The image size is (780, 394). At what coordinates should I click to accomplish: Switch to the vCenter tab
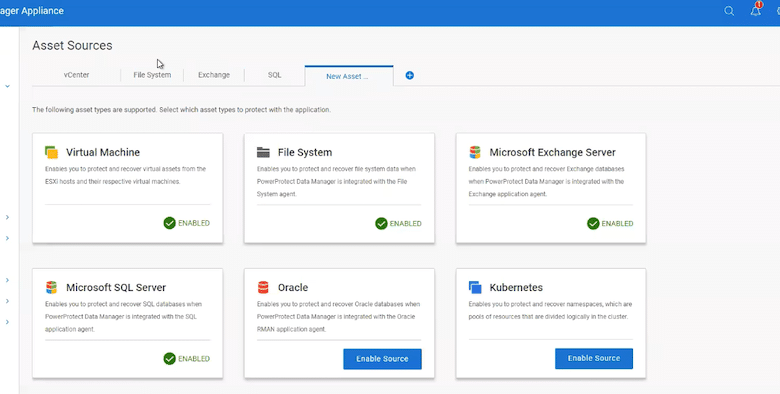pyautogui.click(x=76, y=75)
